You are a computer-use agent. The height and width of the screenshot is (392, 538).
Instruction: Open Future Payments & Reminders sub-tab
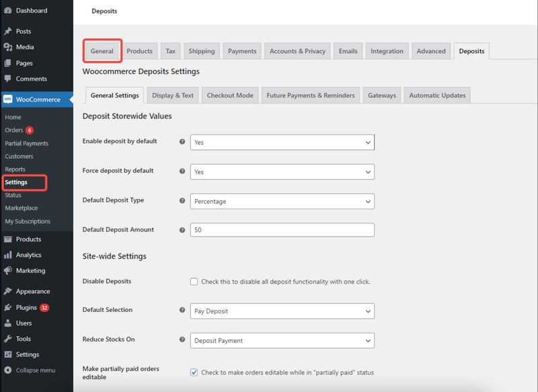coord(311,95)
